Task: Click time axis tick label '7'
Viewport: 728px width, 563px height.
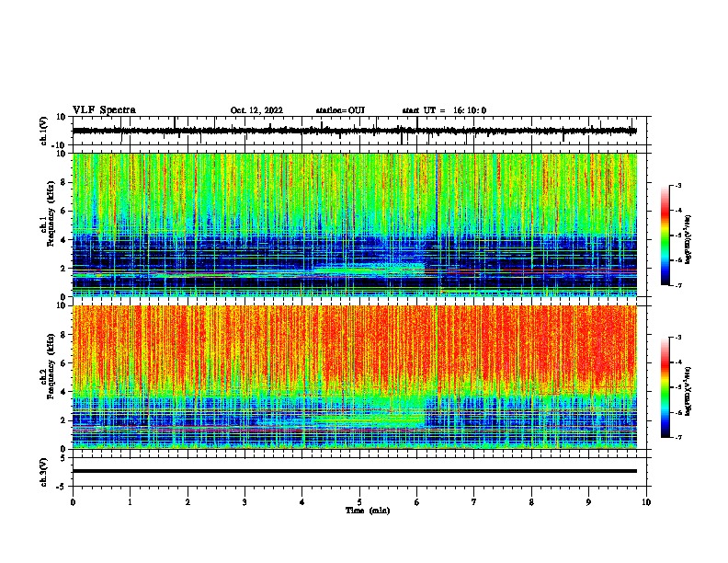Action: [x=474, y=502]
